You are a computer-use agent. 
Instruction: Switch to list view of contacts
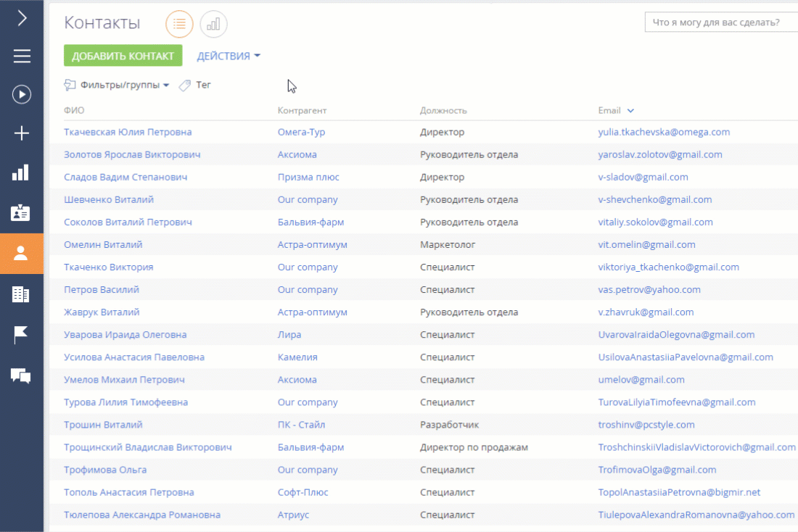179,24
